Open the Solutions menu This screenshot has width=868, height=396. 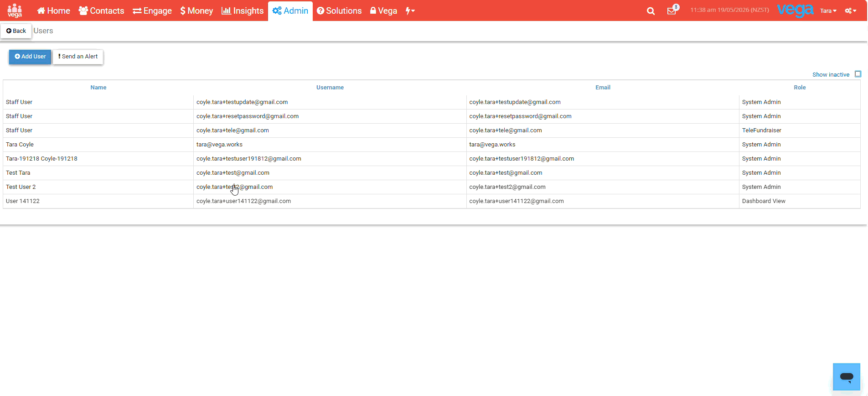339,10
